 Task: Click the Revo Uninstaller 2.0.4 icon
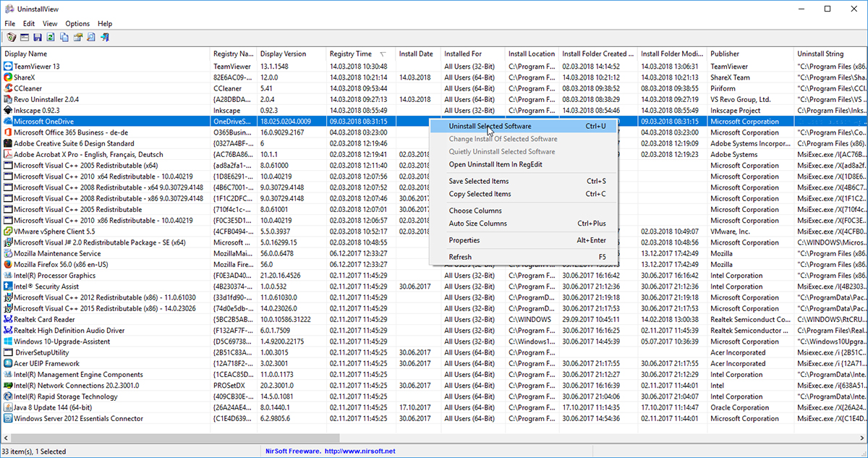click(8, 99)
